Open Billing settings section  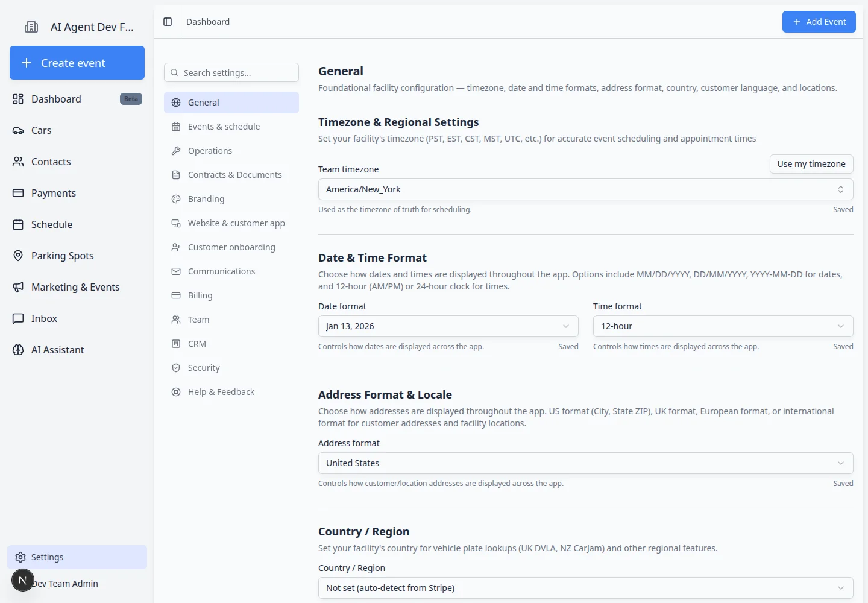pyautogui.click(x=231, y=295)
